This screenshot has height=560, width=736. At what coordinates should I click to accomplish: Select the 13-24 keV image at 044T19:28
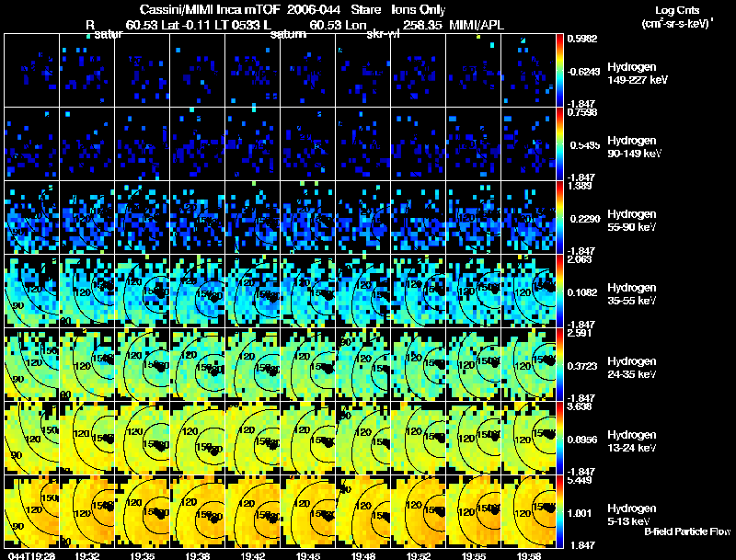pyautogui.click(x=31, y=439)
